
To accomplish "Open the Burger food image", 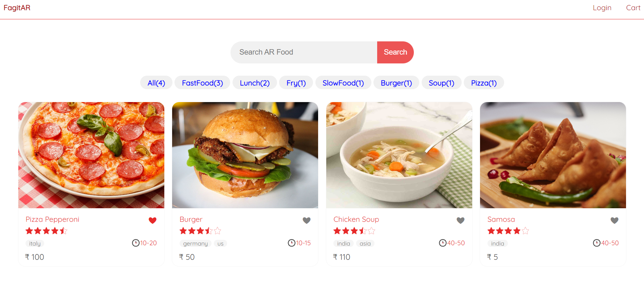I will click(245, 155).
